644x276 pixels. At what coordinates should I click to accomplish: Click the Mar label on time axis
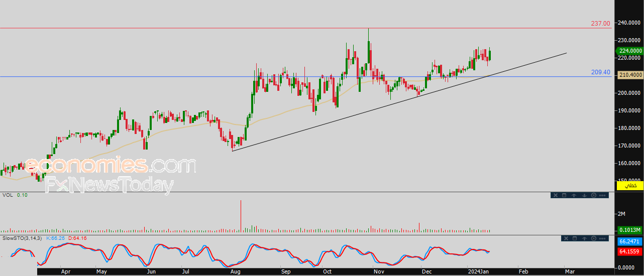pos(570,271)
